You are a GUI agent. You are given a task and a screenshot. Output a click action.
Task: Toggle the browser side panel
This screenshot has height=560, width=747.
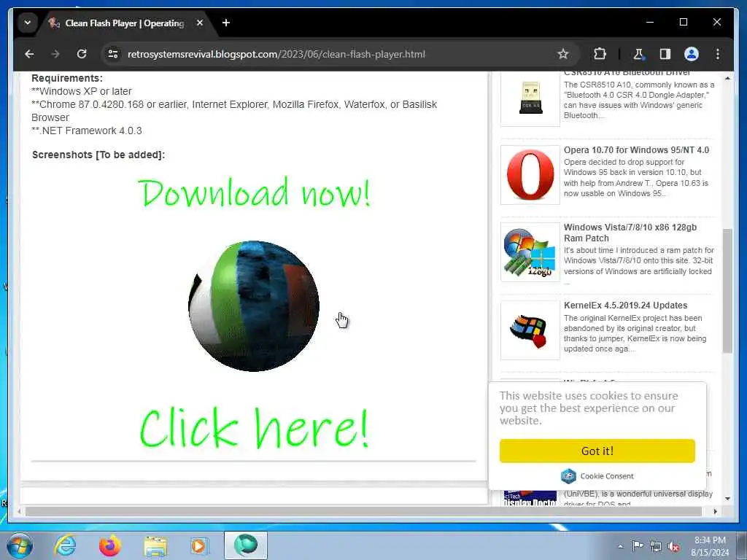point(665,54)
